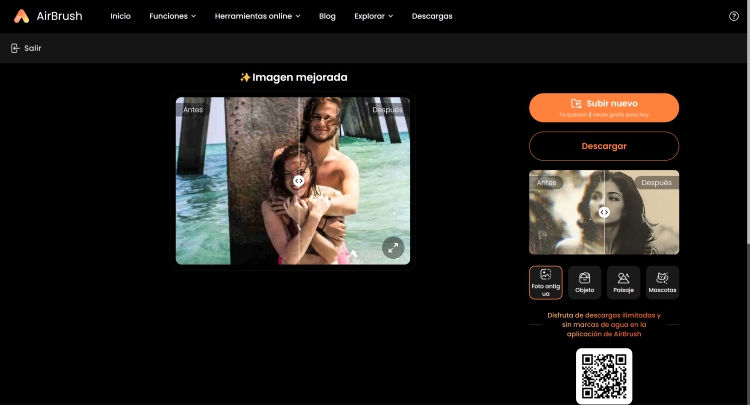This screenshot has height=405, width=750.
Task: Click the AirBrush brand name
Action: [x=59, y=16]
